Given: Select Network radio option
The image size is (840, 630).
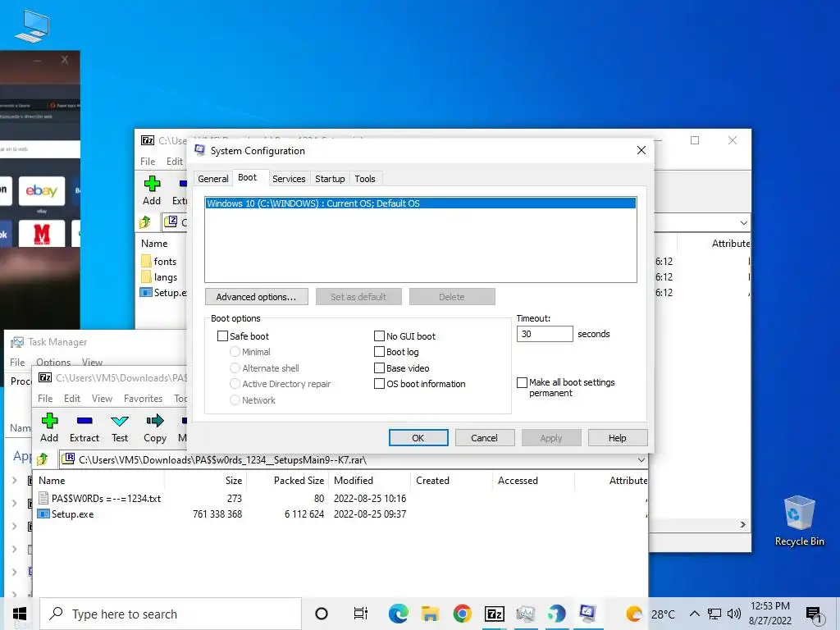Looking at the screenshot, I should 235,399.
